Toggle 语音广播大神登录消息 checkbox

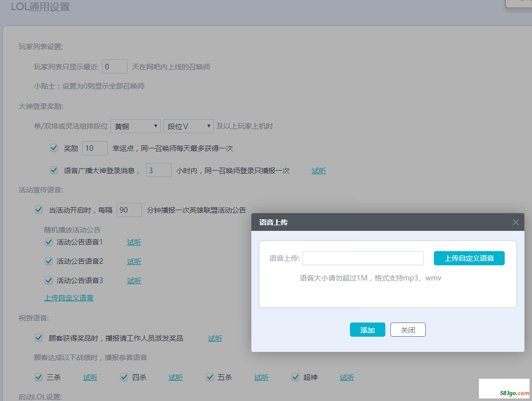point(54,170)
